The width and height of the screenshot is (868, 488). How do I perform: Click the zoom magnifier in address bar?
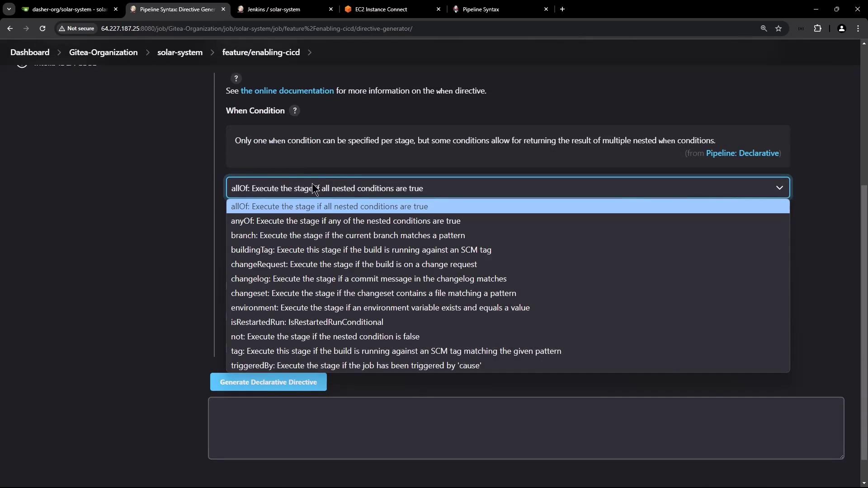coord(764,28)
